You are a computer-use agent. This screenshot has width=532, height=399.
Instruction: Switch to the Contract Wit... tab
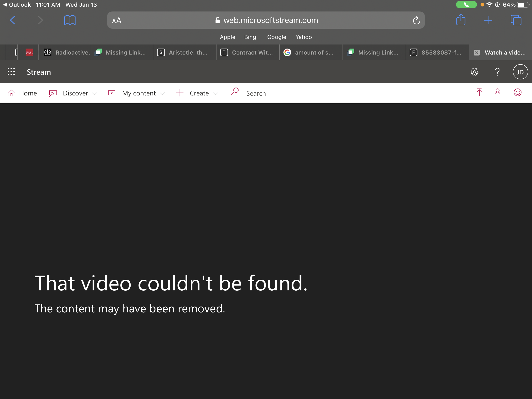248,52
